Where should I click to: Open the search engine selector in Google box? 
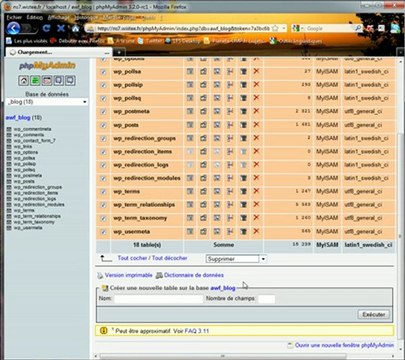297,28
